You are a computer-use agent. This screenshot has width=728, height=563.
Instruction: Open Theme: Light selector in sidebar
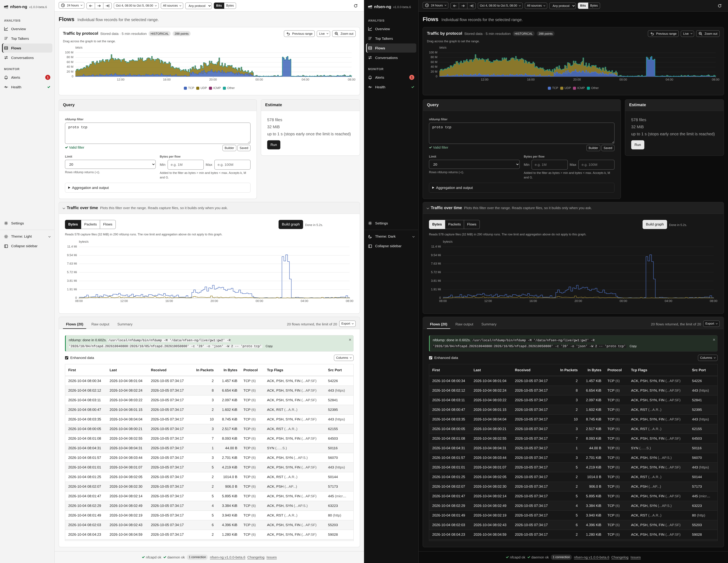27,236
